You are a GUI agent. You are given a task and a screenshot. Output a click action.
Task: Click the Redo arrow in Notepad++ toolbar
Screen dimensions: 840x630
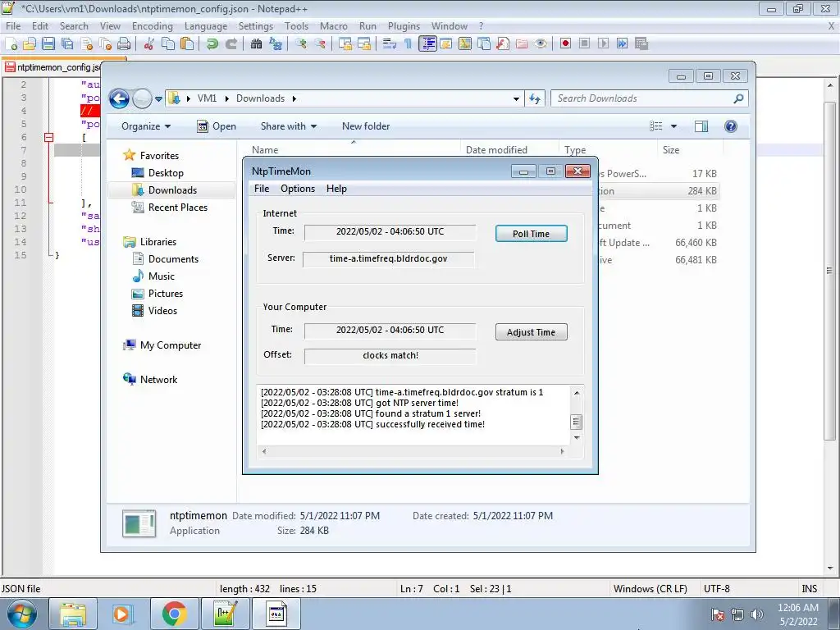[231, 43]
